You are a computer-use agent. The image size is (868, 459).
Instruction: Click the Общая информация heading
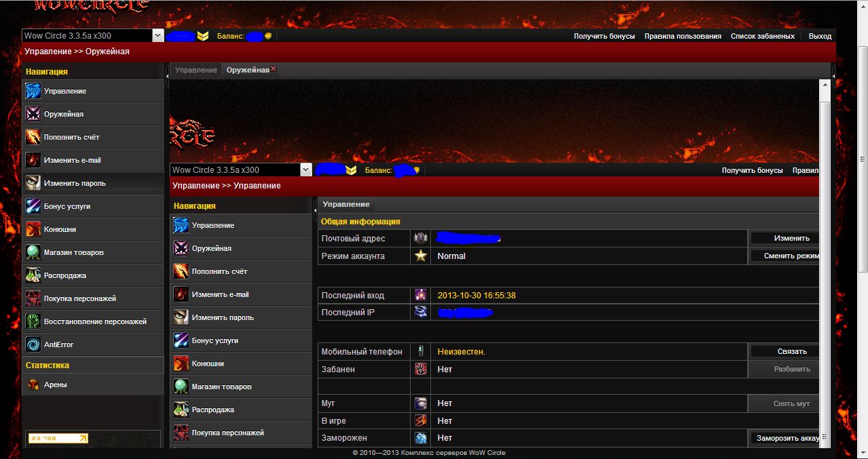point(360,222)
